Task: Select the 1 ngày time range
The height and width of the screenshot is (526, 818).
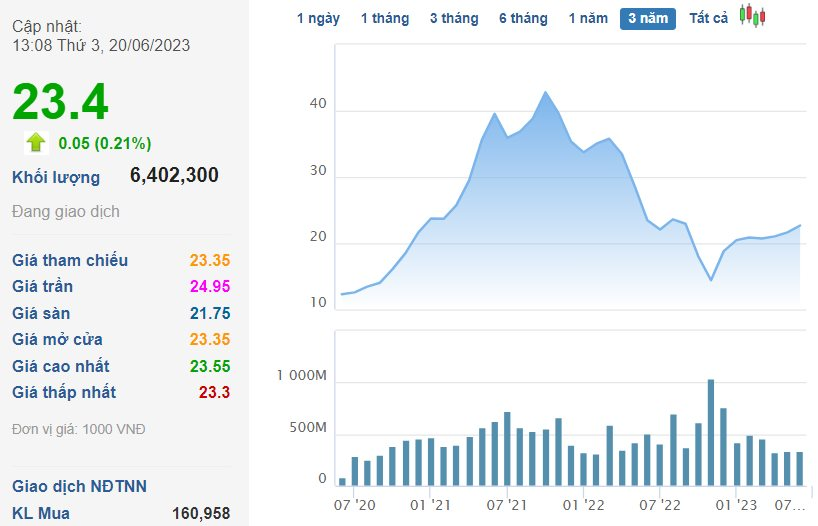Action: coord(318,18)
